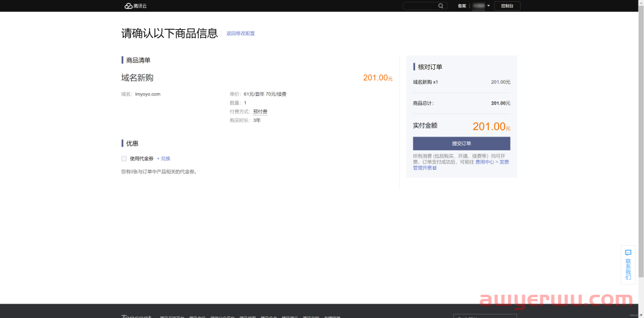The width and height of the screenshot is (644, 318).
Task: Click the 商品总计 row label
Action: click(423, 103)
